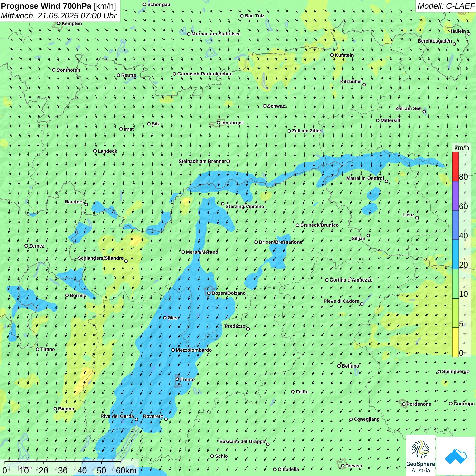Screen dimensions: 476x476
Task: Click the blue cloud logo icon
Action: tap(456, 456)
